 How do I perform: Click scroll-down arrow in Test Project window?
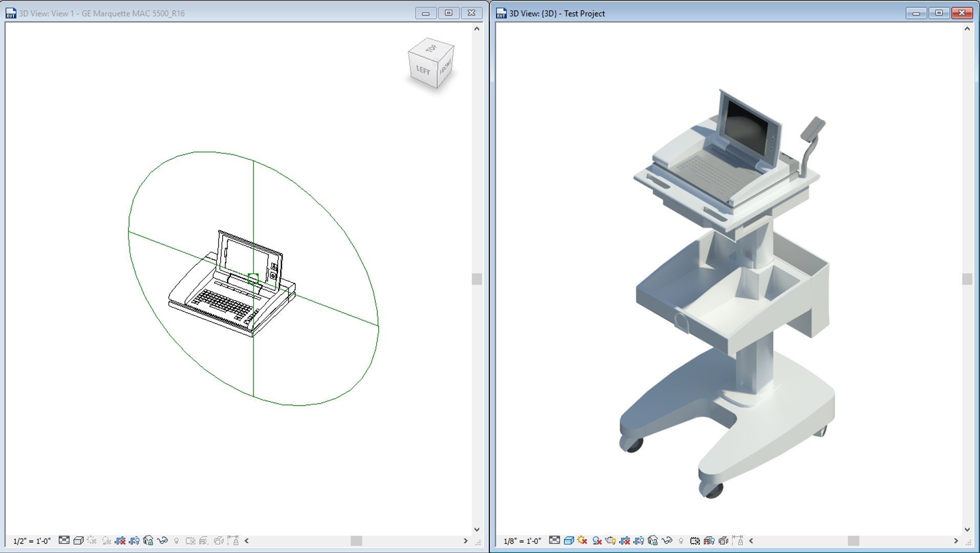(967, 529)
